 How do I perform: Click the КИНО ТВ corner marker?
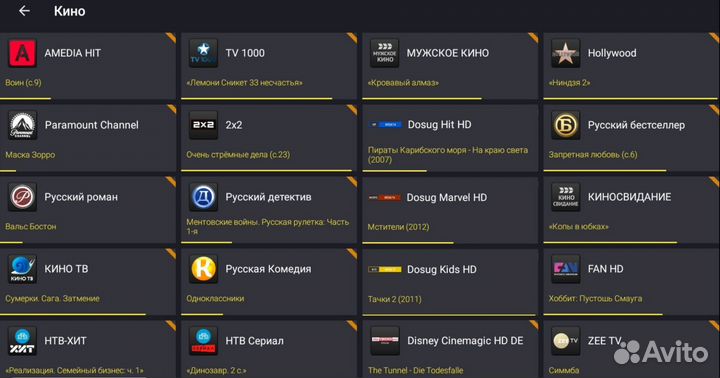click(171, 254)
